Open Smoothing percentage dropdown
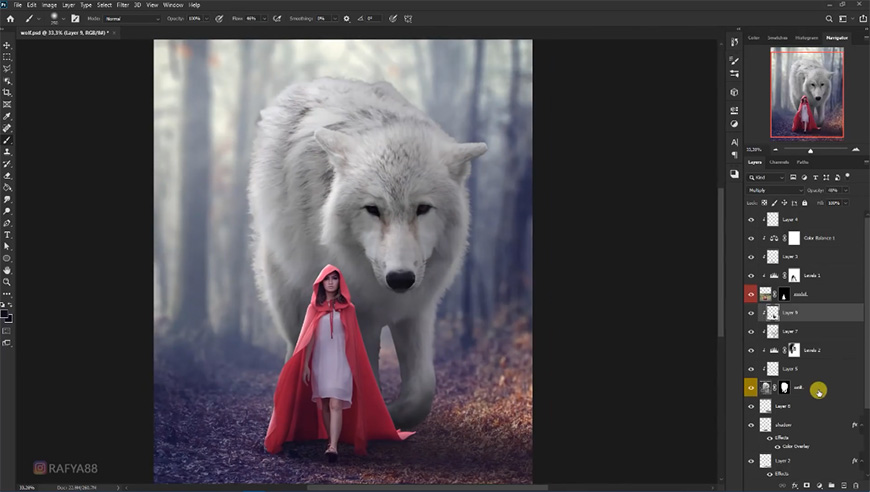870x492 pixels. pyautogui.click(x=335, y=18)
